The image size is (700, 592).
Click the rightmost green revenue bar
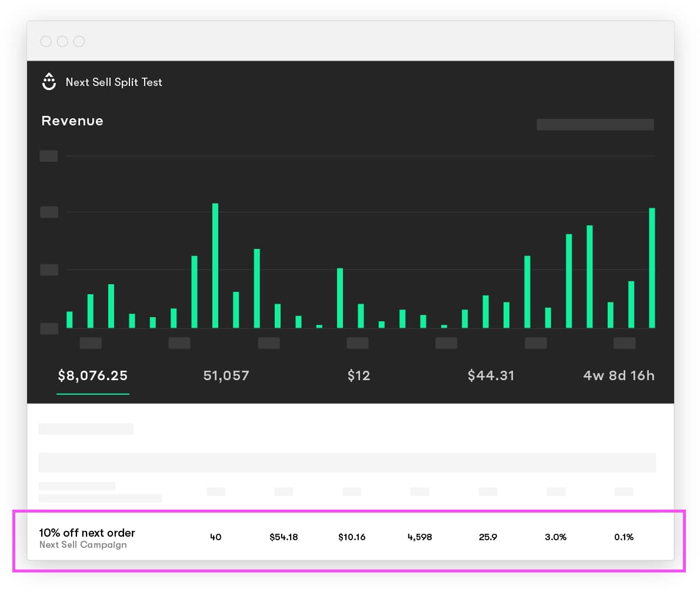(x=652, y=268)
